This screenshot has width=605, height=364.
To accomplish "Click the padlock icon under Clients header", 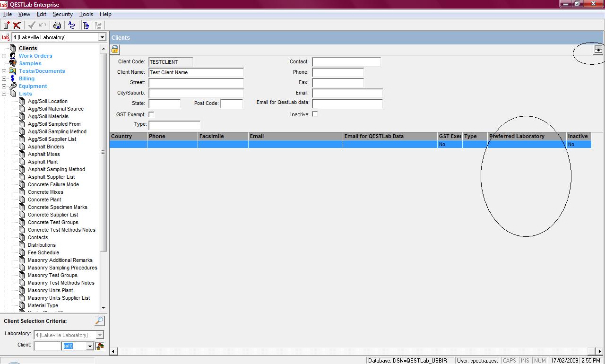I will [115, 49].
